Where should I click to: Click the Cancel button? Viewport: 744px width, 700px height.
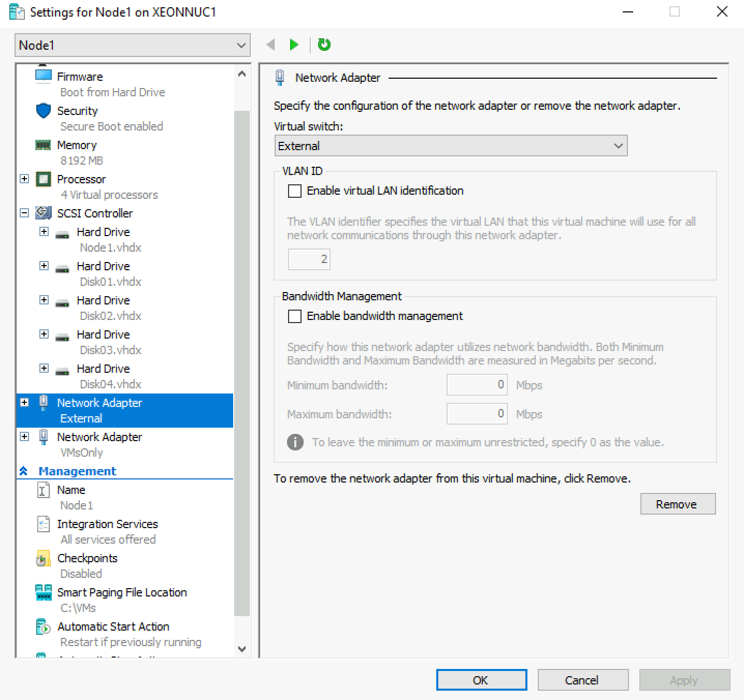click(x=583, y=680)
